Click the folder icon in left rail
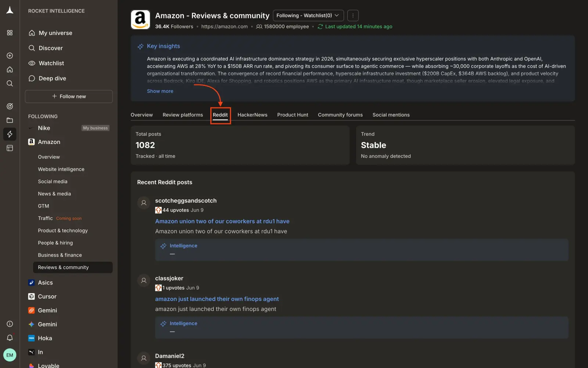 click(10, 120)
